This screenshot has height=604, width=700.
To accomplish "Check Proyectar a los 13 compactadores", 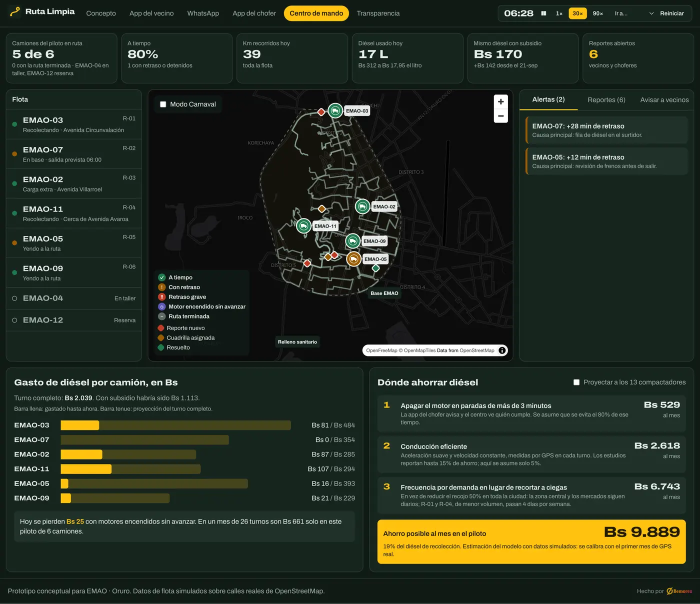I will (576, 382).
